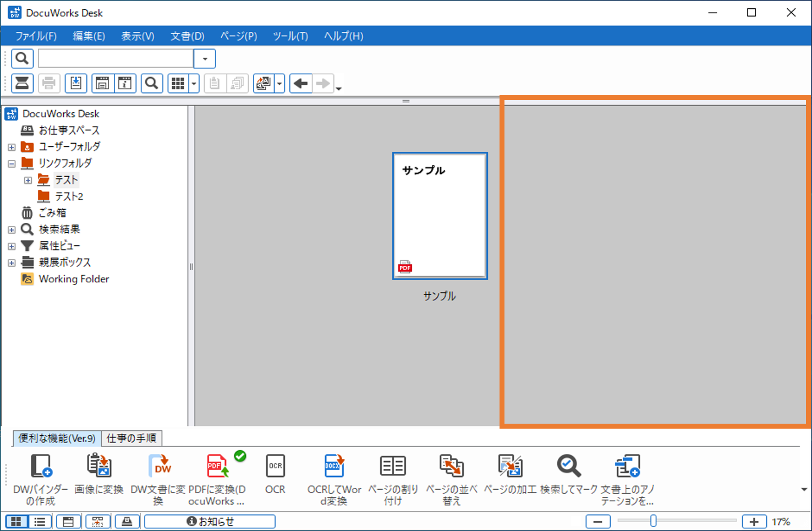Screen dimensions: 812x531
Task: Open the grid view options dropdown arrow
Action: (194, 84)
